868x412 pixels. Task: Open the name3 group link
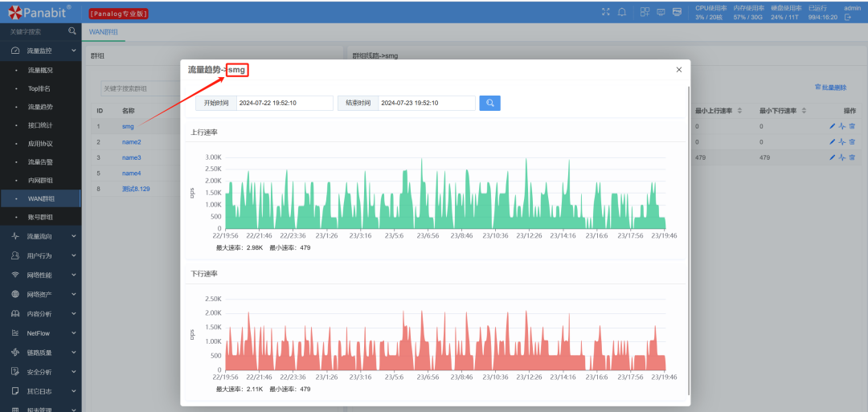[131, 157]
